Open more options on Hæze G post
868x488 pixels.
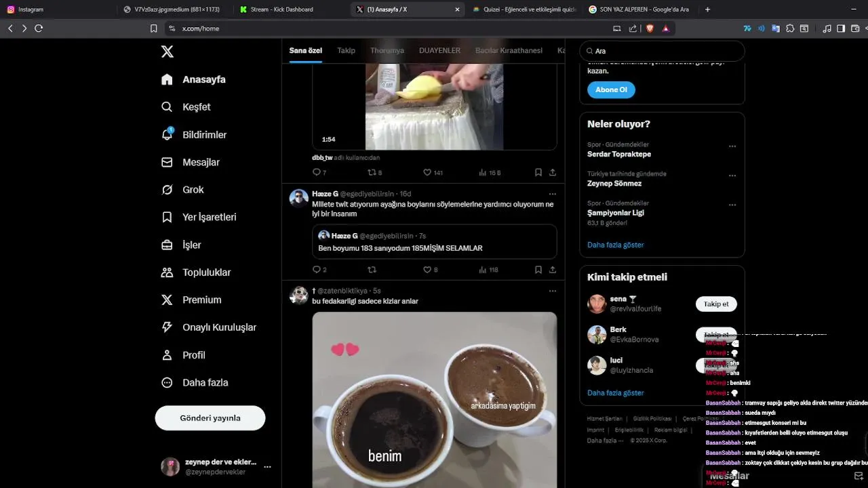click(553, 194)
